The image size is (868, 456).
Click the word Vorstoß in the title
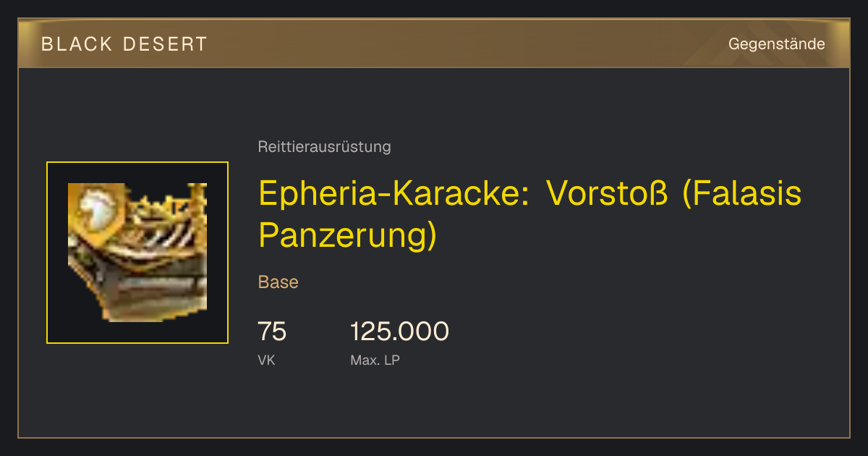coord(606,193)
